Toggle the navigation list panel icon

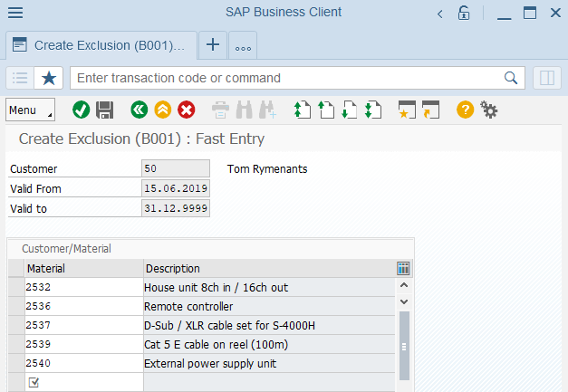point(20,78)
